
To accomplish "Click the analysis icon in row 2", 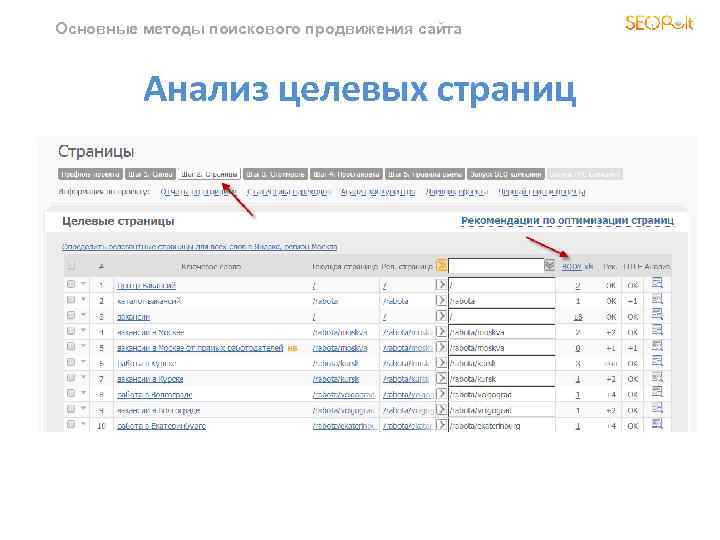I will [658, 299].
